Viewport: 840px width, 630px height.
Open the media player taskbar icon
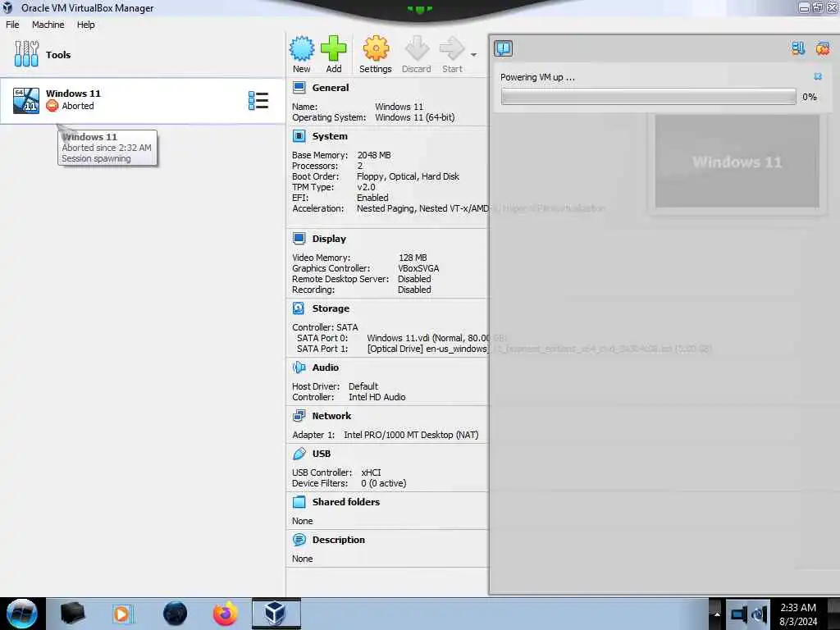[x=123, y=614]
